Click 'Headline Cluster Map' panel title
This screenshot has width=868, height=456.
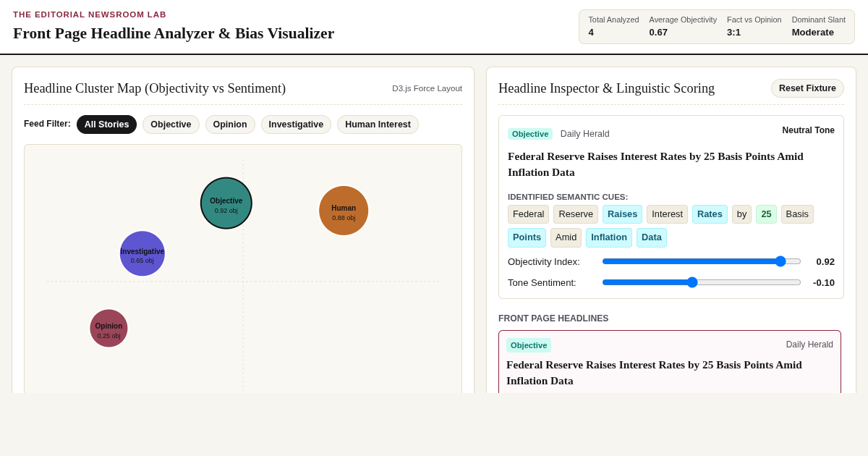click(155, 88)
